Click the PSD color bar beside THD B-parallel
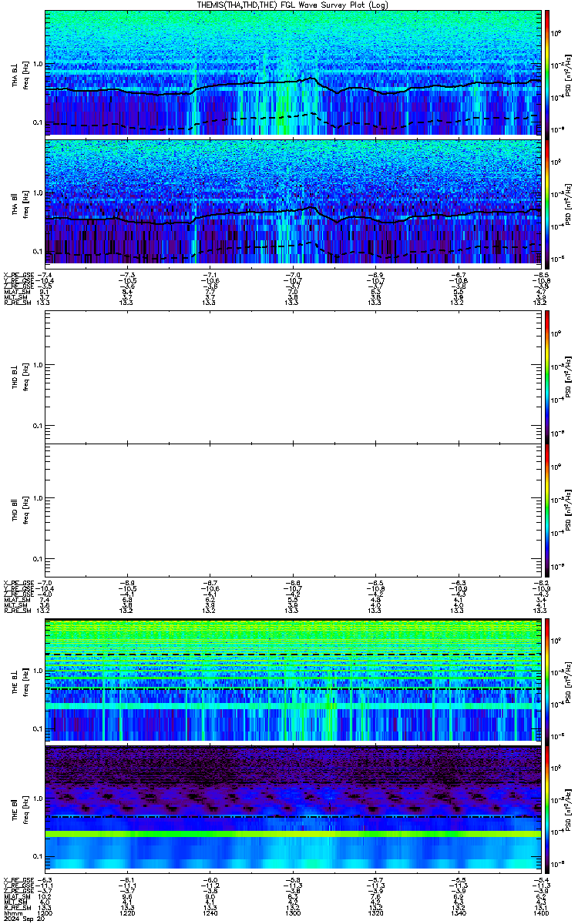The width and height of the screenshot is (578, 924). click(x=547, y=510)
